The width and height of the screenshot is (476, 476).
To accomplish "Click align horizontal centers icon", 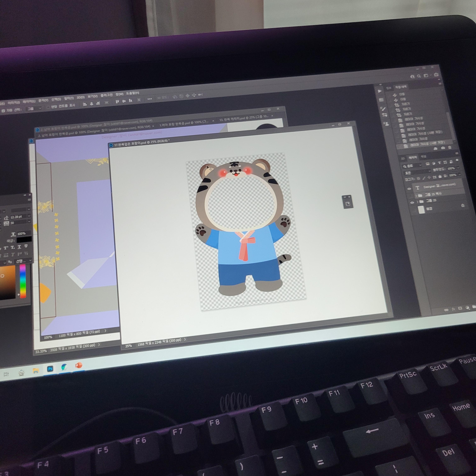I will [x=91, y=104].
